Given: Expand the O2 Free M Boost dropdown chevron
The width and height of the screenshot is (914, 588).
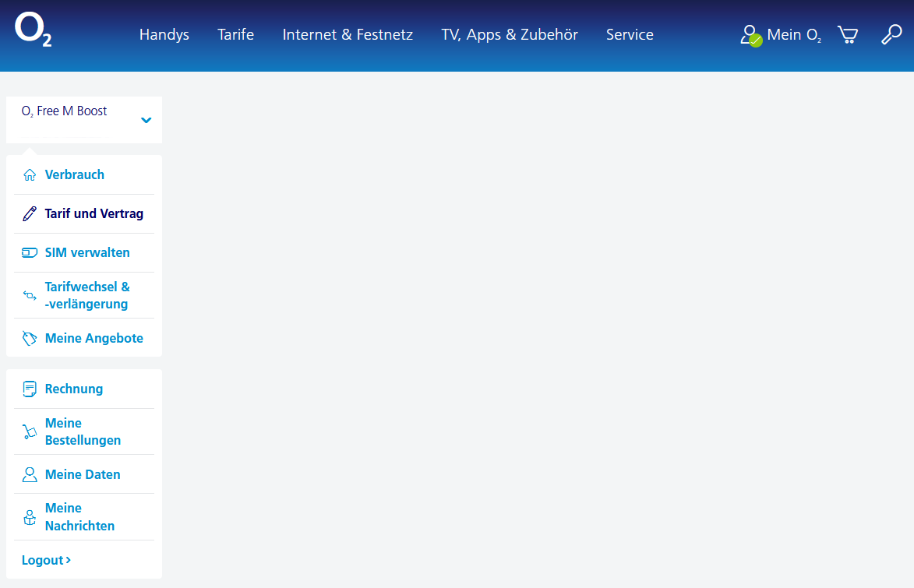Looking at the screenshot, I should tap(146, 120).
